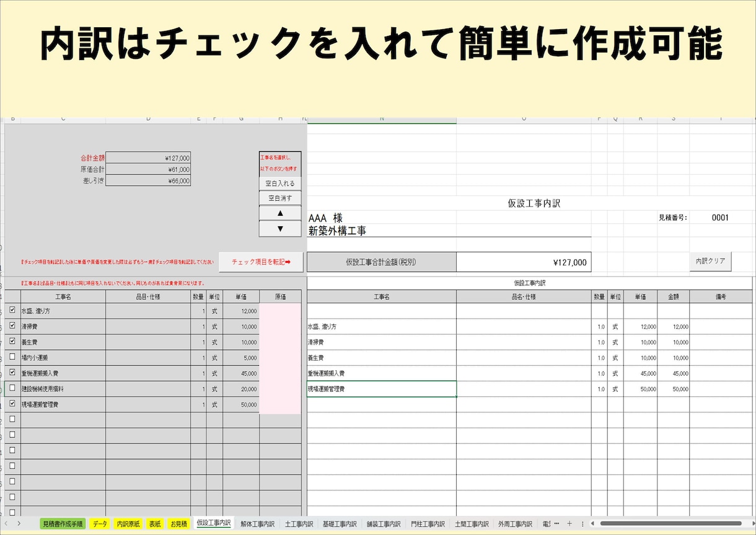The height and width of the screenshot is (535, 756).
Task: Click 建設機械使用損料 name in left list
Action: pos(63,389)
